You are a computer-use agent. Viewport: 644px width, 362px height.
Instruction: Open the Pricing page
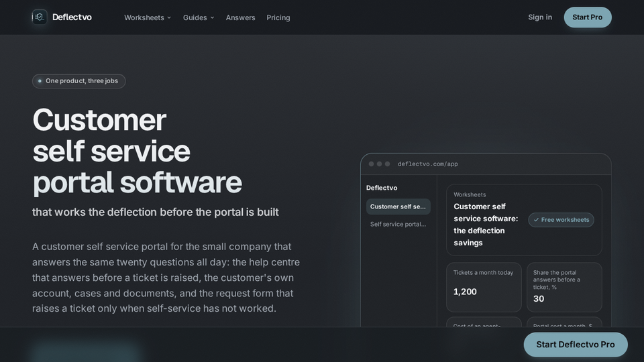278,17
